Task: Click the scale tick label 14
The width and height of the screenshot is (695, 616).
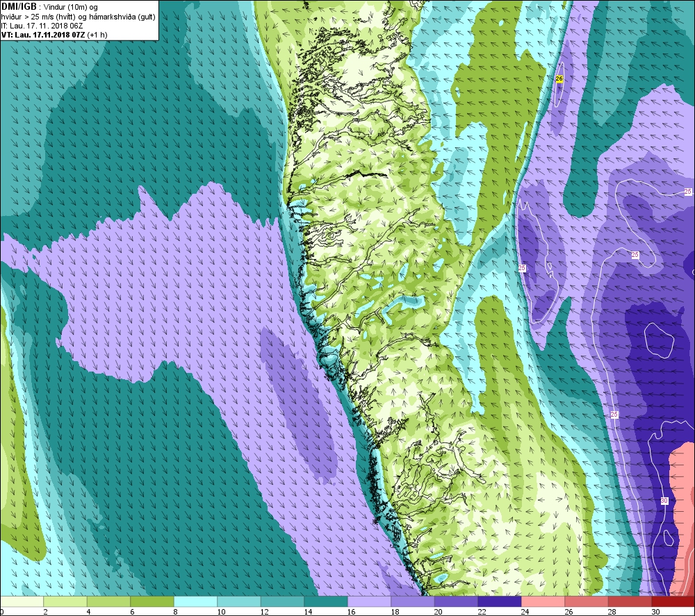Action: pos(308,612)
